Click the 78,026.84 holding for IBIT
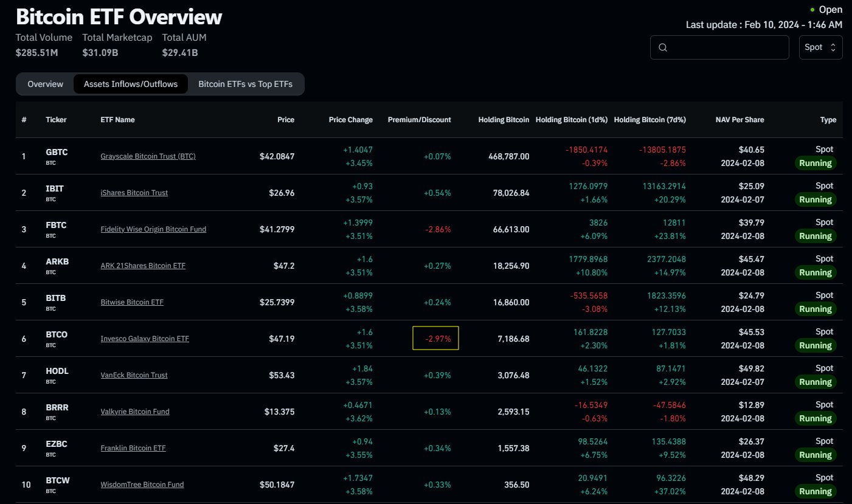852x504 pixels. [510, 193]
